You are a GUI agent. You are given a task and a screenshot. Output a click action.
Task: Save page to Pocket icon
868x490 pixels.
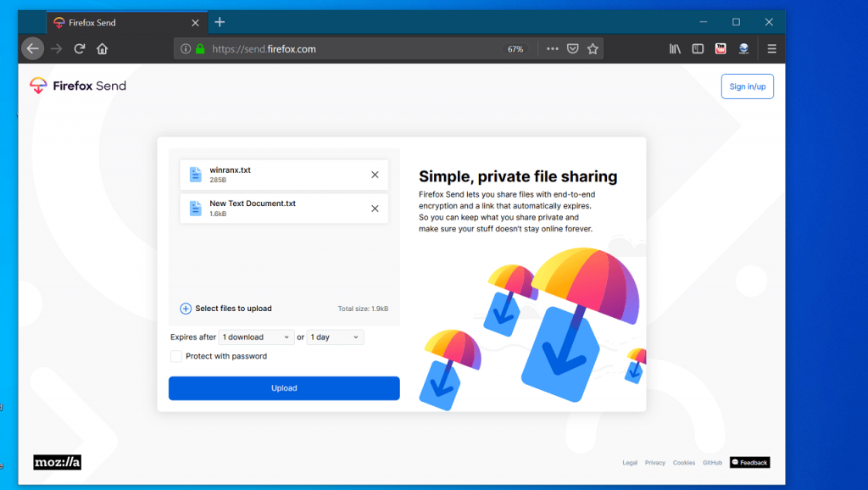[x=573, y=48]
